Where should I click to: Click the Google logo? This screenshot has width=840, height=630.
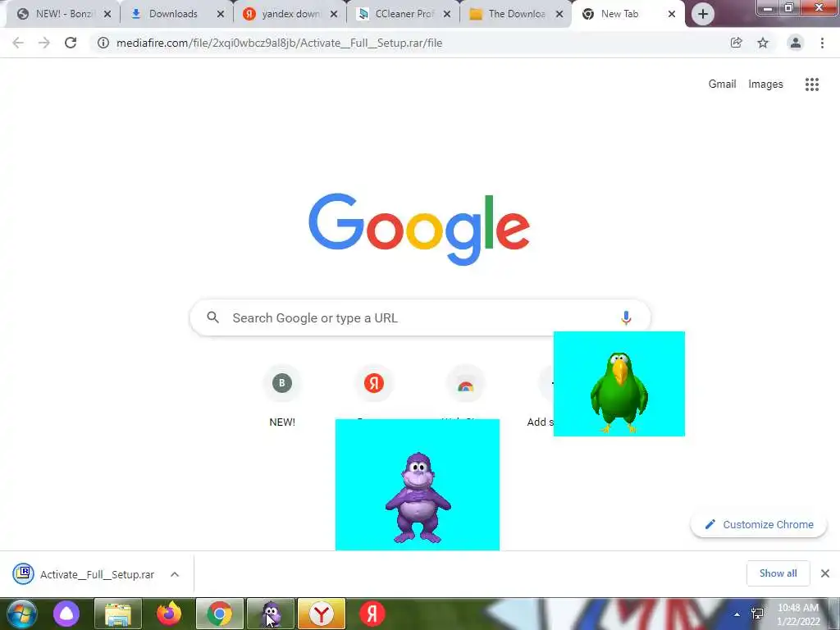tap(419, 229)
